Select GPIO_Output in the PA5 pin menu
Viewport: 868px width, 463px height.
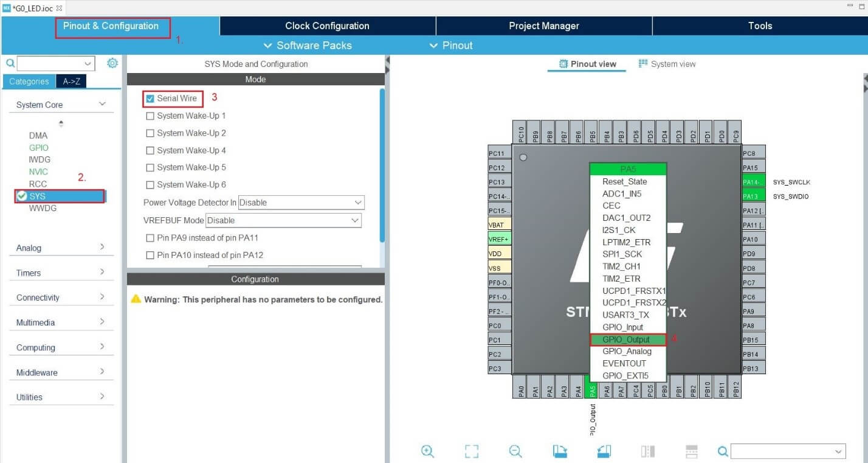pyautogui.click(x=626, y=339)
